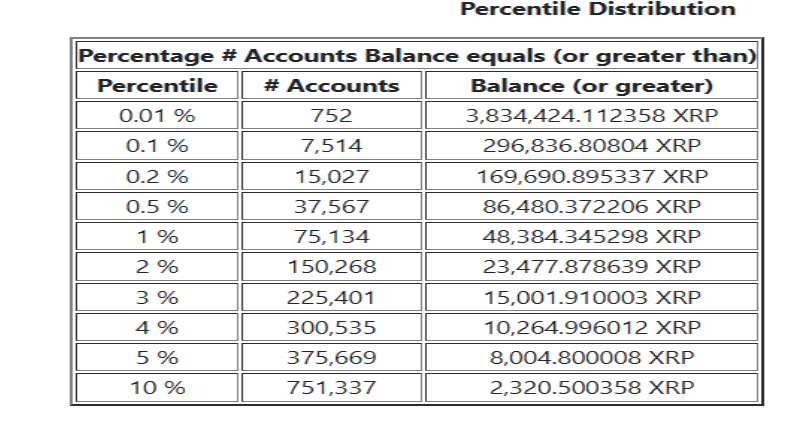The width and height of the screenshot is (790, 426).
Task: Select the # Accounts column header
Action: tap(331, 85)
